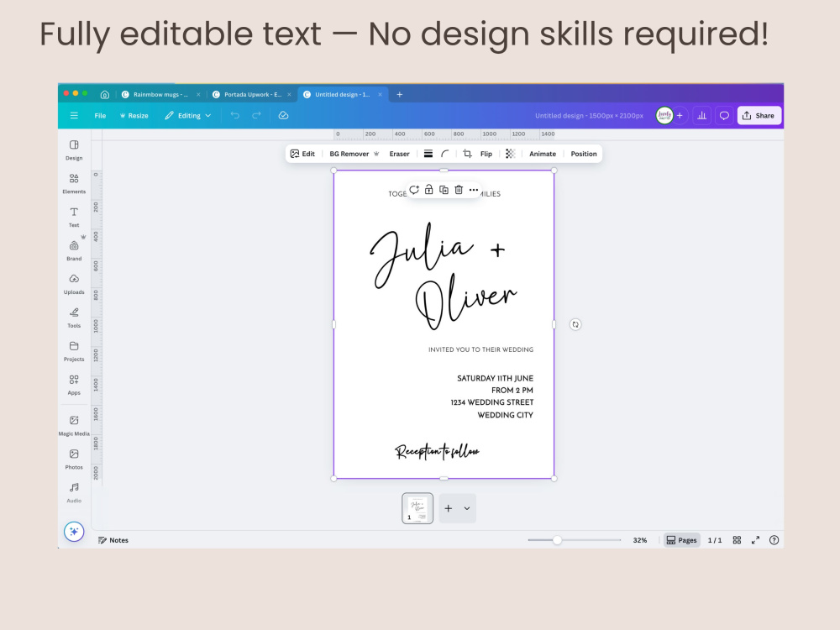Screen dimensions: 840x630
Task: Open the grid view icon in bottom bar
Action: coord(738,540)
